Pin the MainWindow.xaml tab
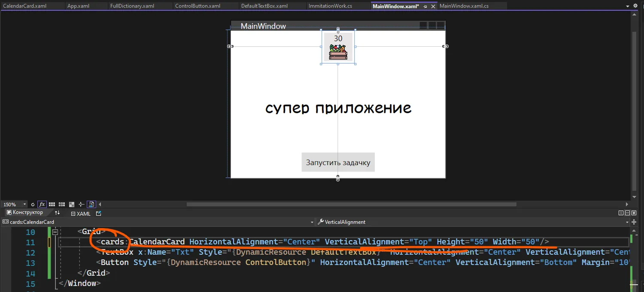 [425, 6]
